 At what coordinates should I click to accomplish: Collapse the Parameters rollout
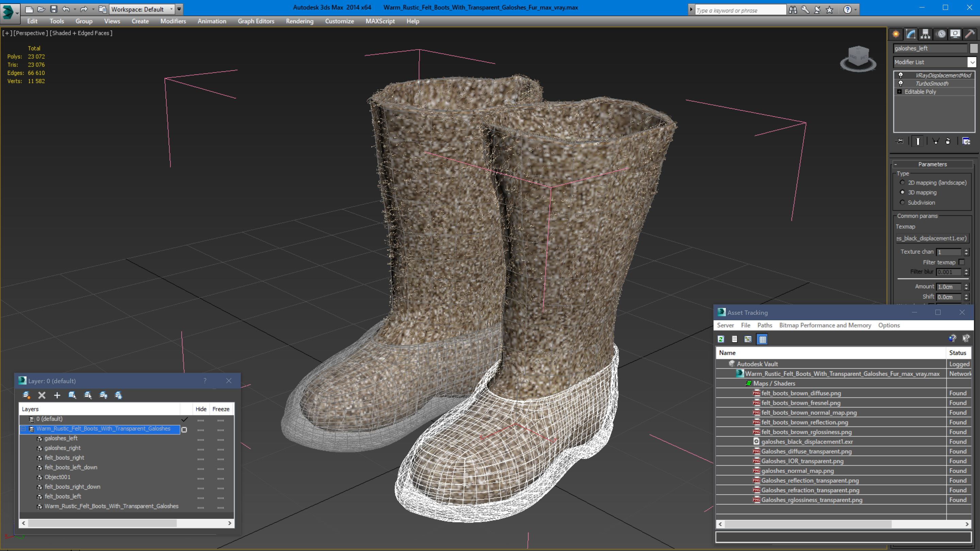point(932,164)
